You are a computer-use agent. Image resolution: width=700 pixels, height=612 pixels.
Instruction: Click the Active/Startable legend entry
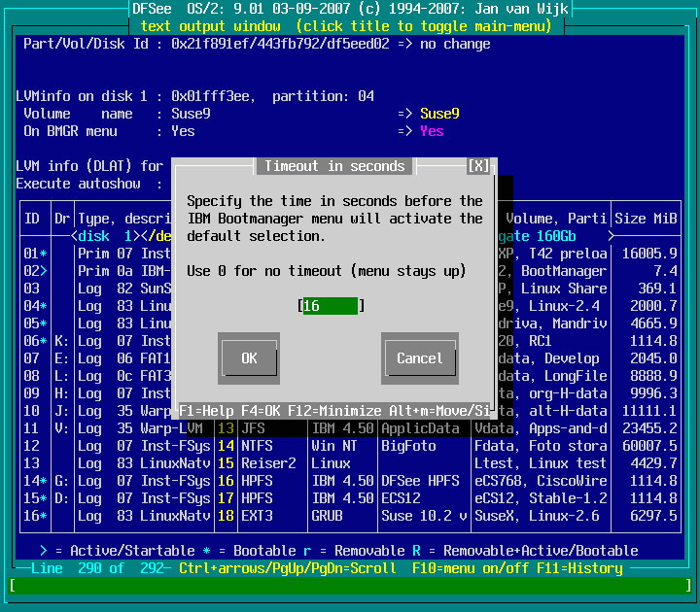point(117,551)
